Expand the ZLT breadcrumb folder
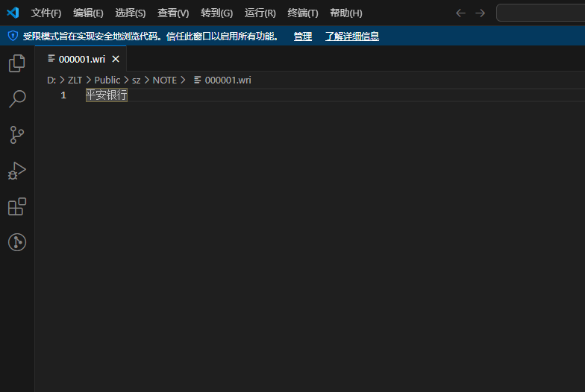This screenshot has height=392, width=585. (x=75, y=80)
